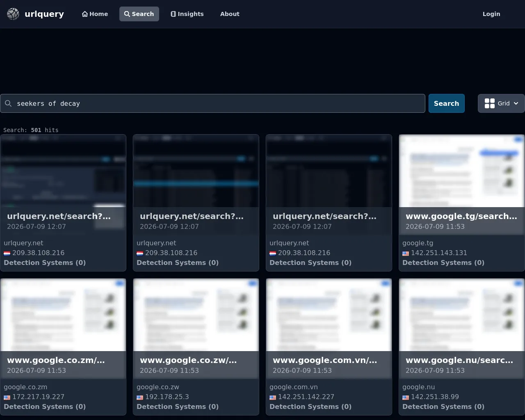Focus the 'seekers of decay' search field
Image resolution: width=525 pixels, height=420 pixels.
212,103
